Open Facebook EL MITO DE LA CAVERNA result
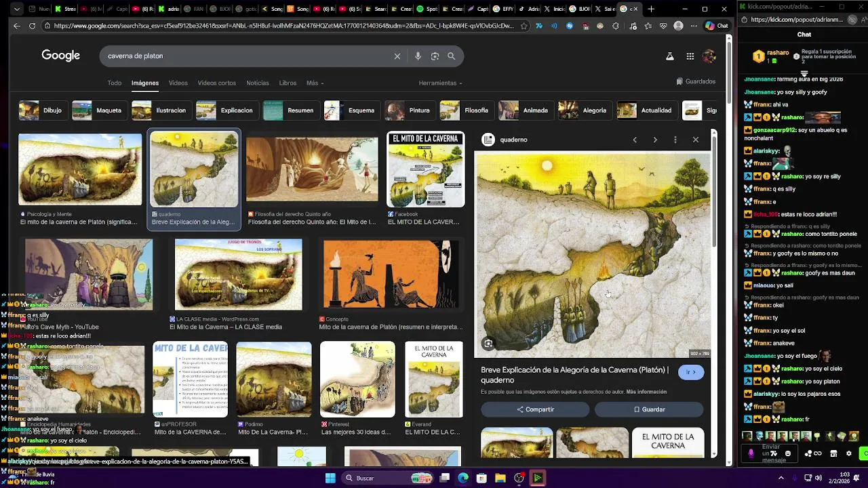Image resolution: width=868 pixels, height=488 pixels. tap(426, 169)
